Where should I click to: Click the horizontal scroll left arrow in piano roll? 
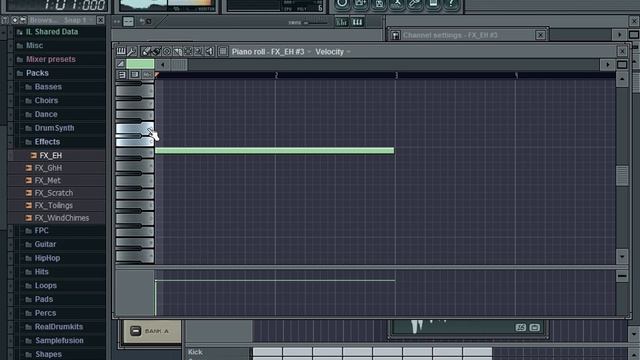(162, 64)
